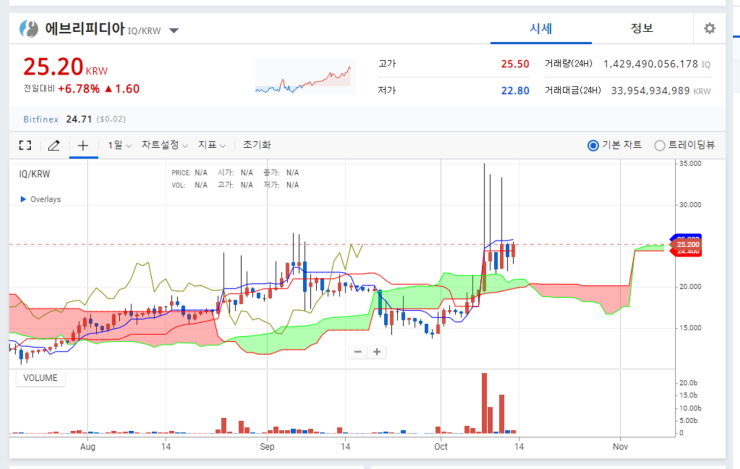
Task: Click the current price 25.20 KRW
Action: [65, 67]
